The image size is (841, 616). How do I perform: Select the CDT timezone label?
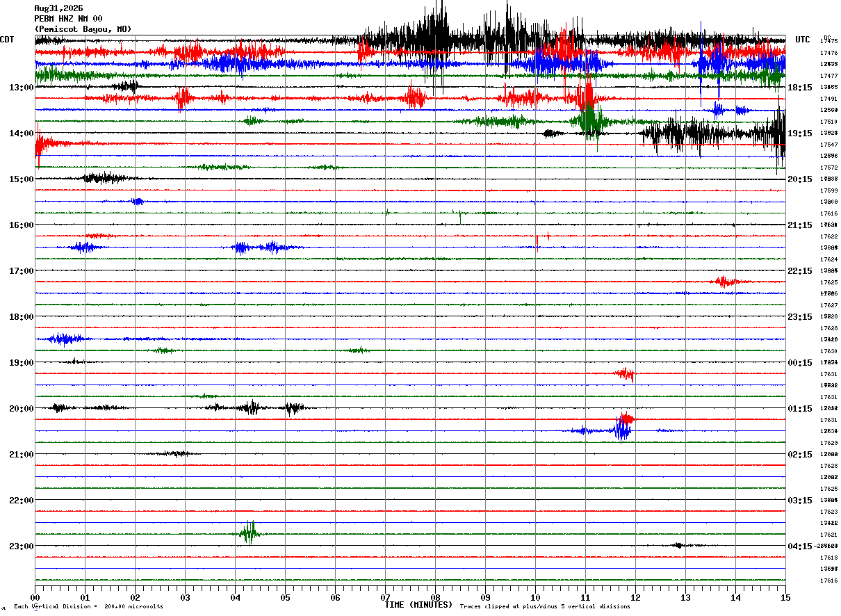pyautogui.click(x=7, y=40)
